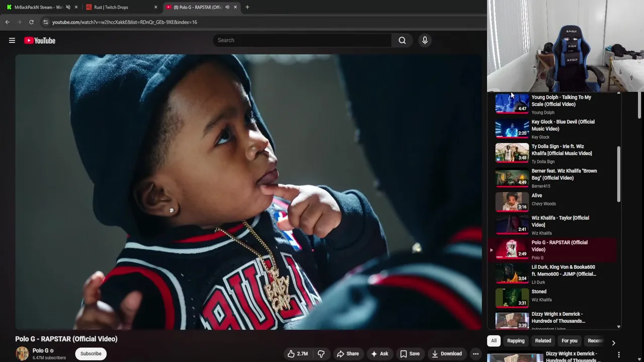
Task: Close the MrBackPackN Stream tab
Action: 76,7
